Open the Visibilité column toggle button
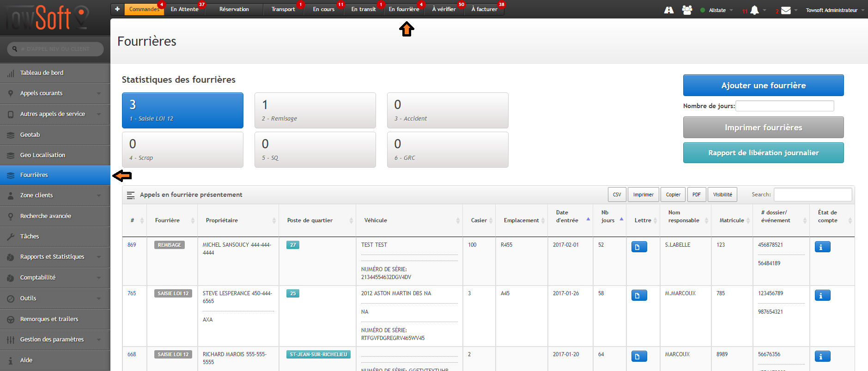Image resolution: width=868 pixels, height=371 pixels. (722, 195)
